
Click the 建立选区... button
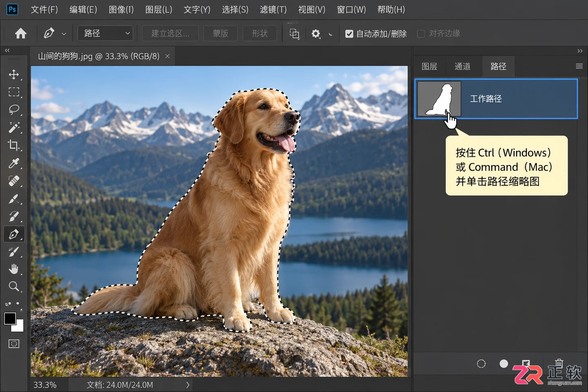[x=170, y=33]
